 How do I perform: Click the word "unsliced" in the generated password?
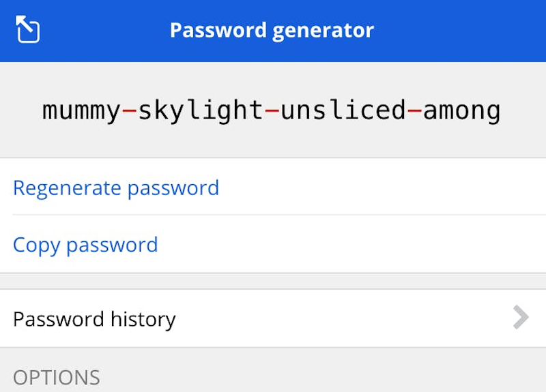click(343, 110)
